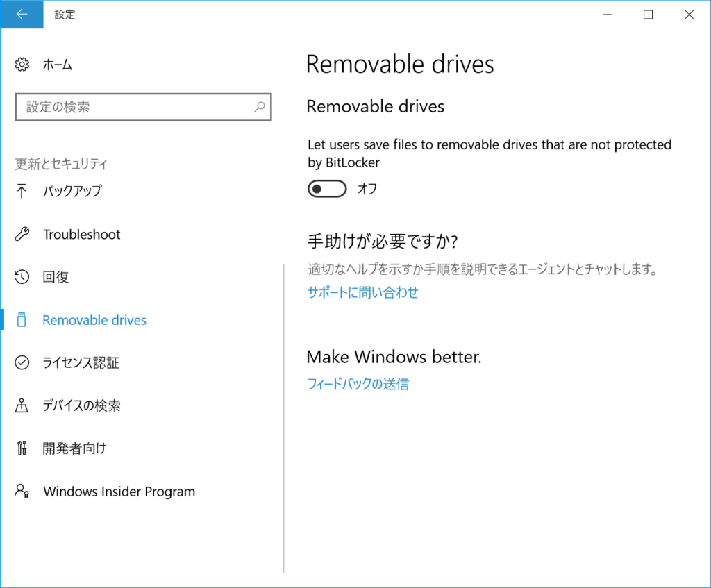Open the サポートに問い合わせ link
This screenshot has height=588, width=711.
(362, 292)
